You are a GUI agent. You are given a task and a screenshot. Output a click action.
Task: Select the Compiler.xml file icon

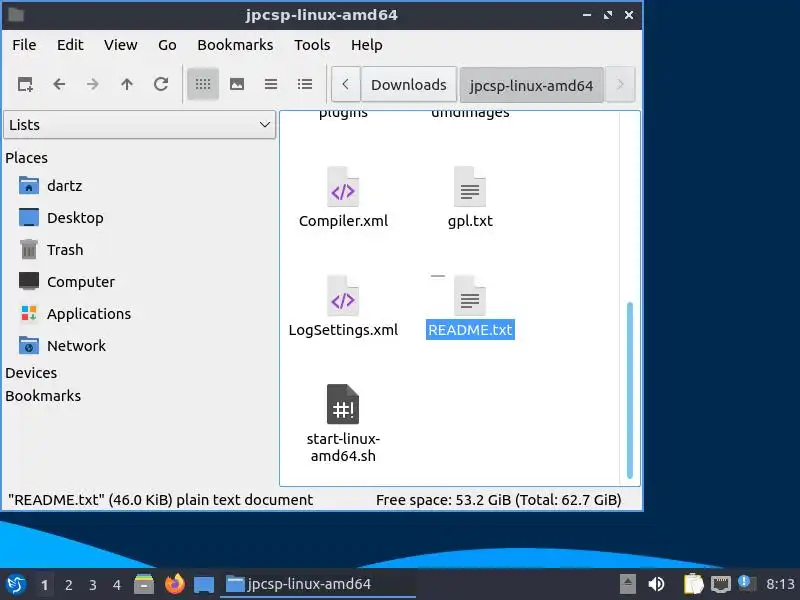coord(343,187)
